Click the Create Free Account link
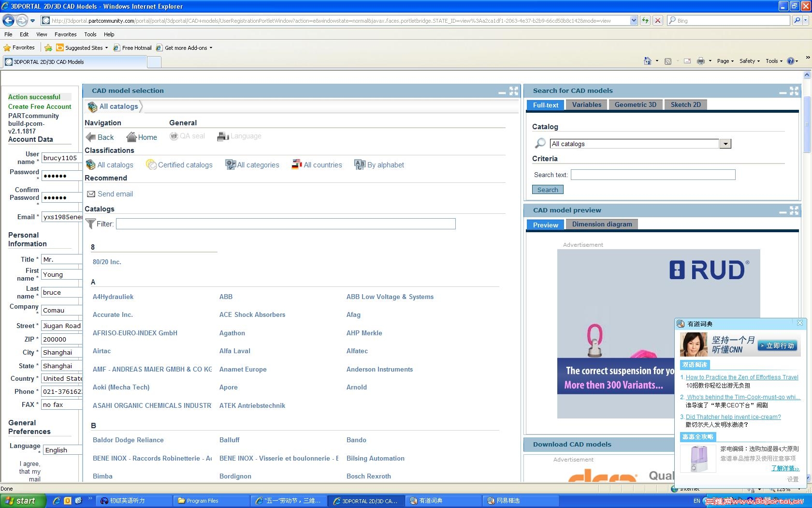Image resolution: width=812 pixels, height=508 pixels. click(x=40, y=106)
